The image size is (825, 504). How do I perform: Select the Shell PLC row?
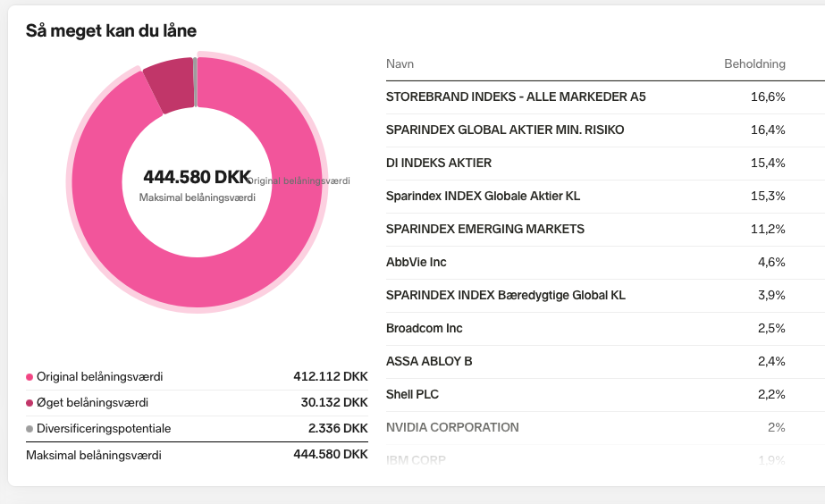[x=412, y=394]
